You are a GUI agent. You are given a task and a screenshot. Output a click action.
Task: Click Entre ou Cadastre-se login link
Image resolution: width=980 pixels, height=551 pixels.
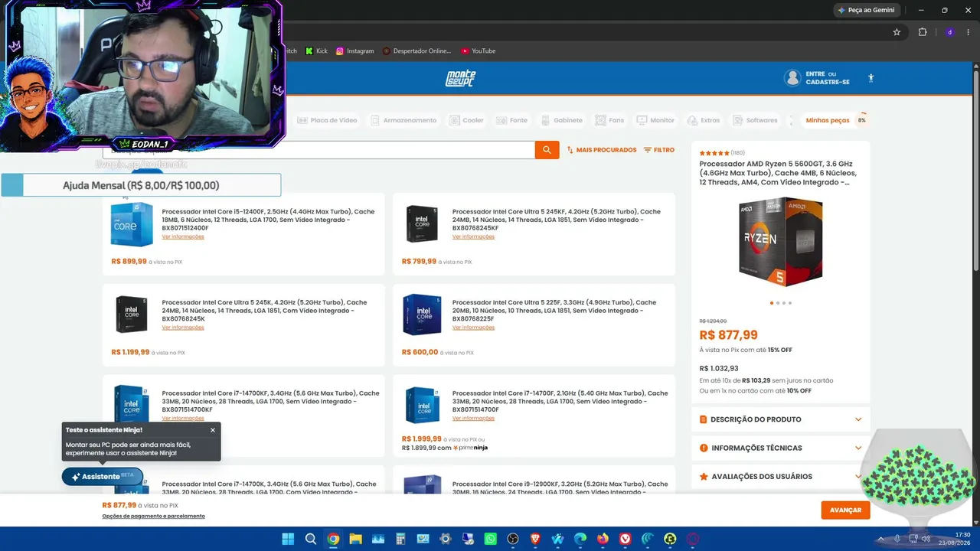(x=828, y=78)
